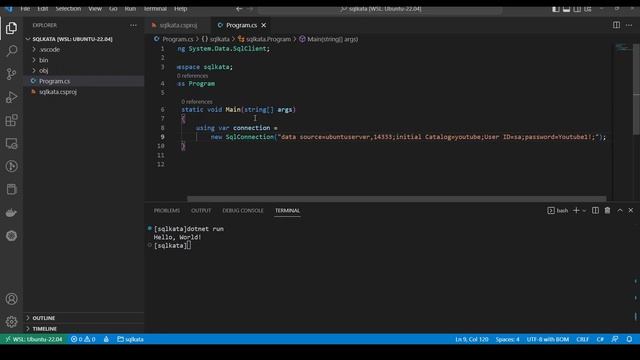Viewport: 640px width, 360px height.
Task: Open the Extensions view
Action: (11, 120)
